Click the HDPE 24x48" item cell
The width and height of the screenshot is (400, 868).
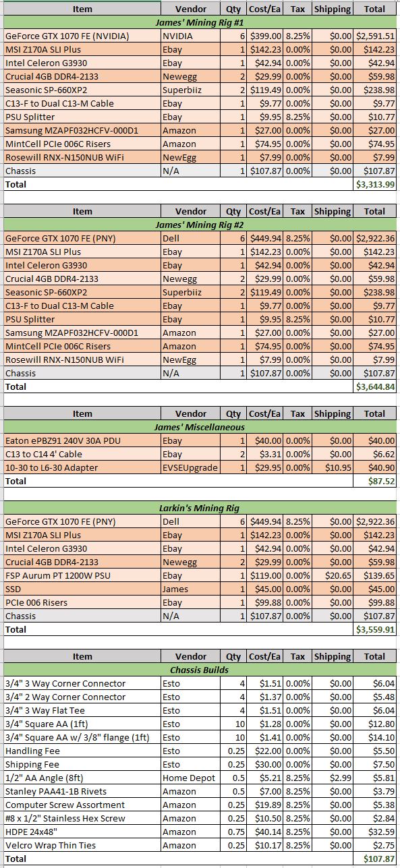coord(82,832)
